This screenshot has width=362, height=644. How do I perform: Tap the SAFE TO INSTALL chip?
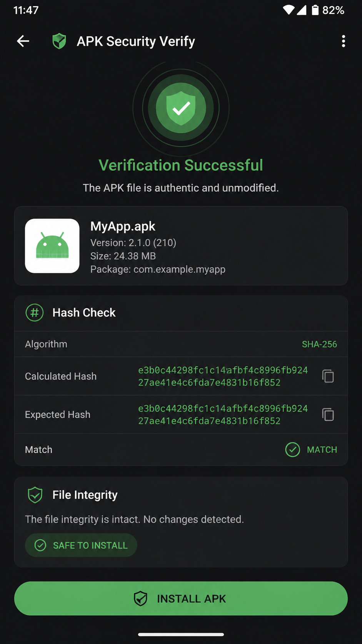pyautogui.click(x=81, y=545)
